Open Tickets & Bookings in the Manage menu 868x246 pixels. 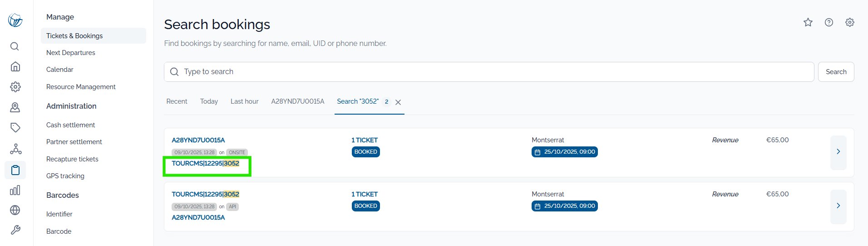pos(94,36)
